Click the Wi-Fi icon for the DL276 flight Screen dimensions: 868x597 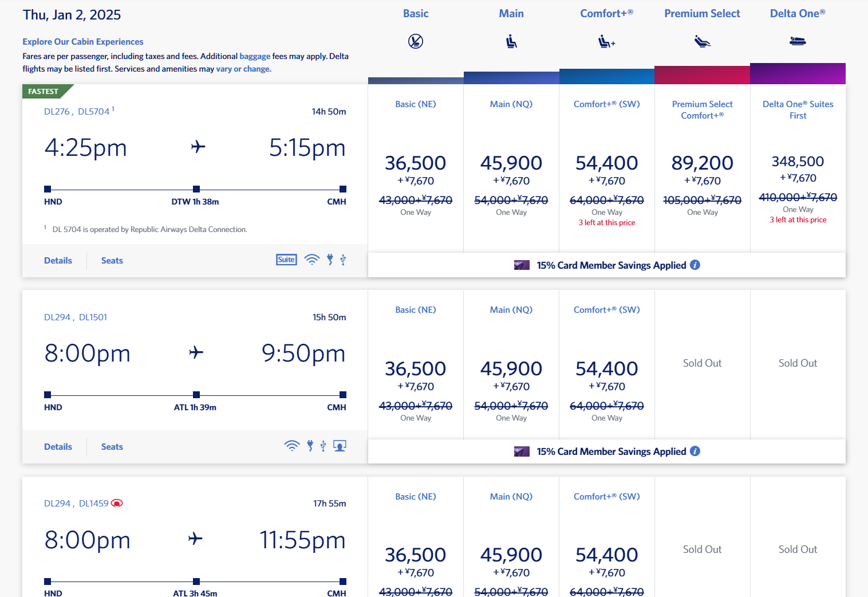pos(312,260)
